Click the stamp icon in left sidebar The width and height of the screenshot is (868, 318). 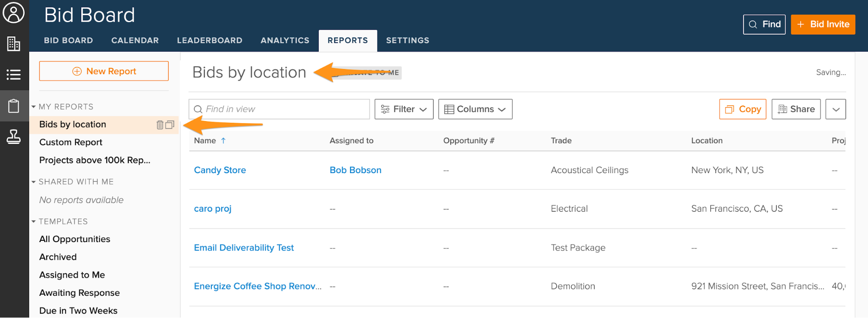pyautogui.click(x=14, y=137)
